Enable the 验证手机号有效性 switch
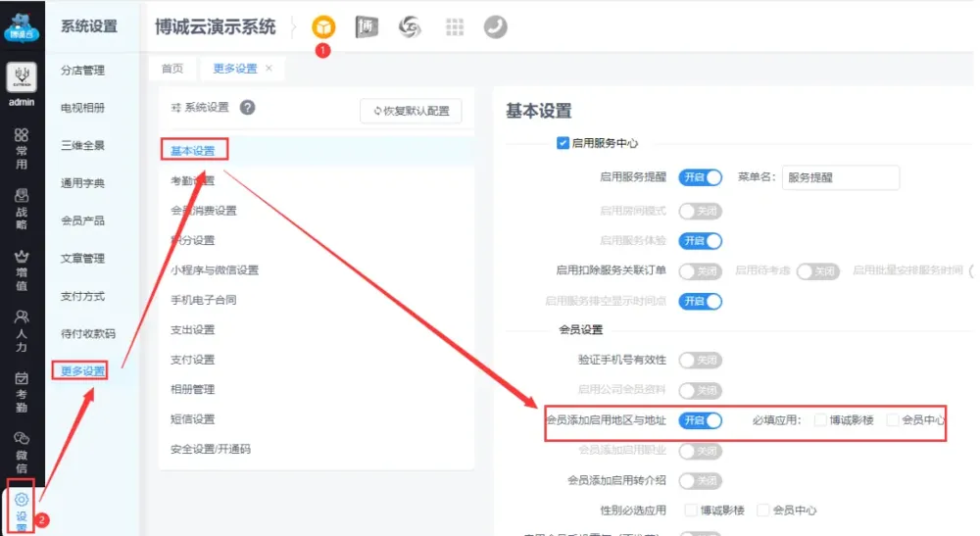 [x=700, y=360]
